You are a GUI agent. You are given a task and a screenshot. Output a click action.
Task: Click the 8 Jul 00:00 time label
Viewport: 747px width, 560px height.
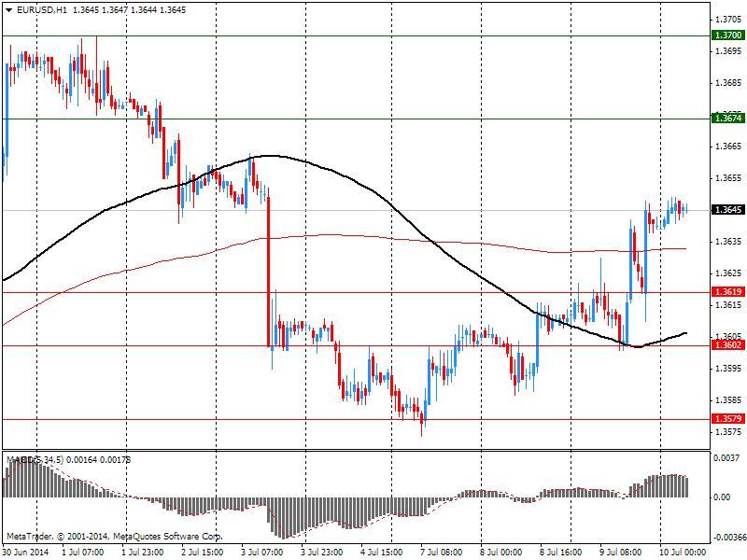tap(500, 552)
